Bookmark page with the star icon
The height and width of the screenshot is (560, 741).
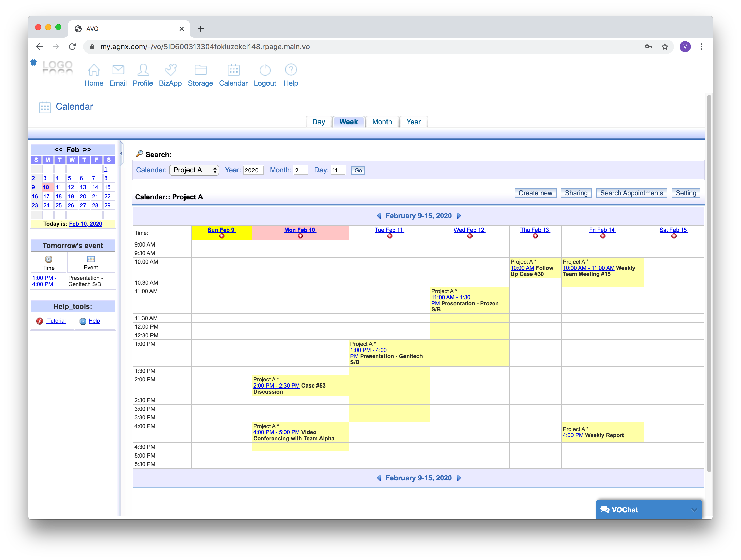tap(665, 47)
